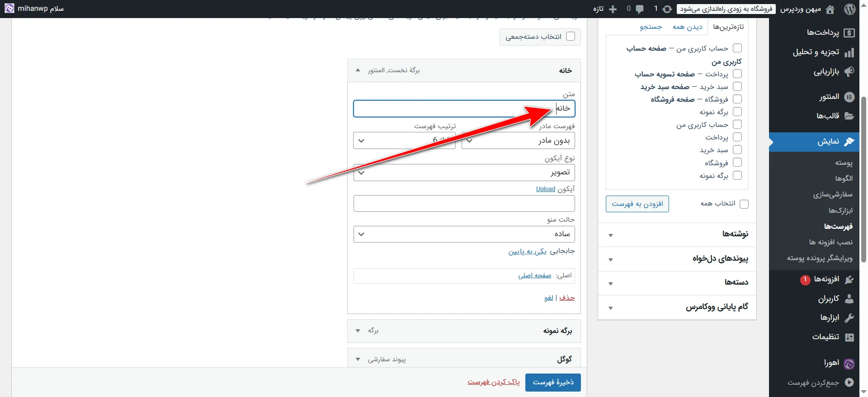This screenshot has width=868, height=397.
Task: Open تنظیمات settings icon
Action: pos(849,337)
